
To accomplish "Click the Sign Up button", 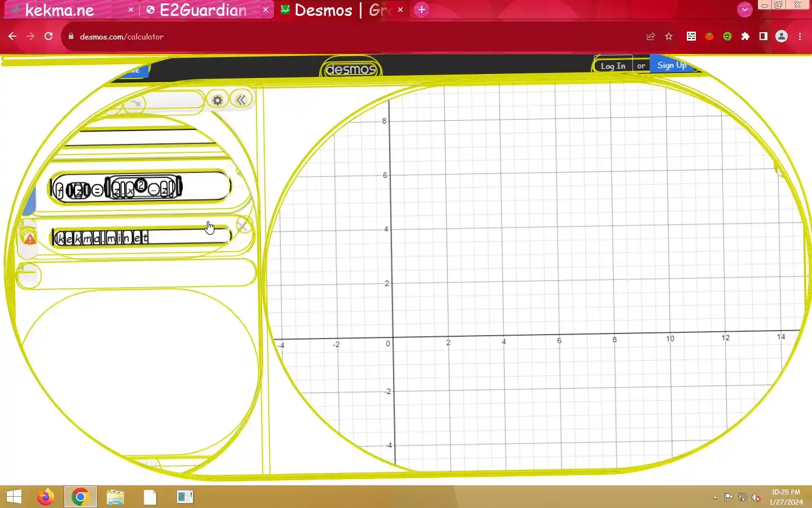I will tap(672, 65).
